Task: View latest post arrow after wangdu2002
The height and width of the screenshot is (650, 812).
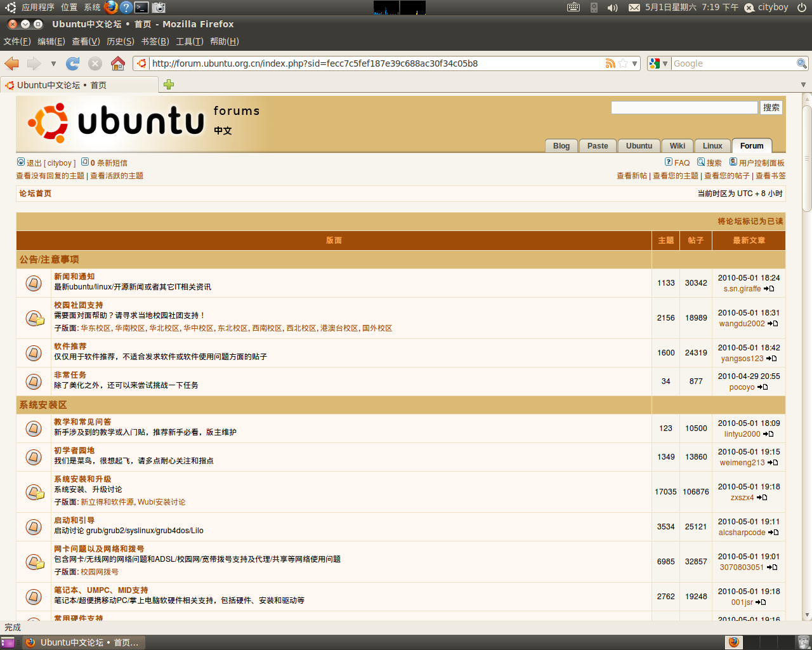Action: [x=773, y=324]
